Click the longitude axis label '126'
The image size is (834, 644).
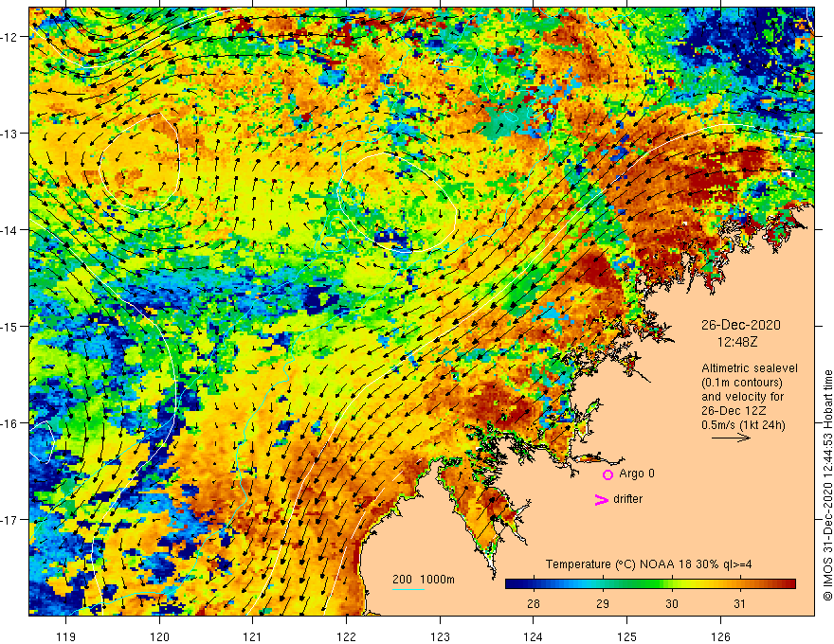click(x=720, y=636)
